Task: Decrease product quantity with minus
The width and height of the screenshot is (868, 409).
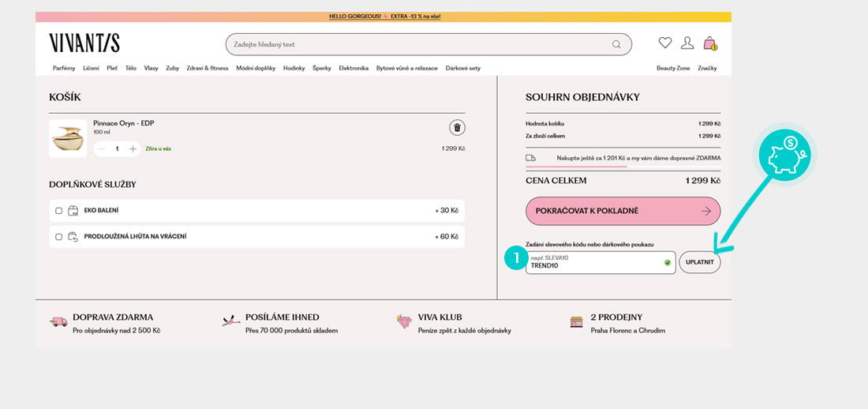Action: (x=101, y=148)
